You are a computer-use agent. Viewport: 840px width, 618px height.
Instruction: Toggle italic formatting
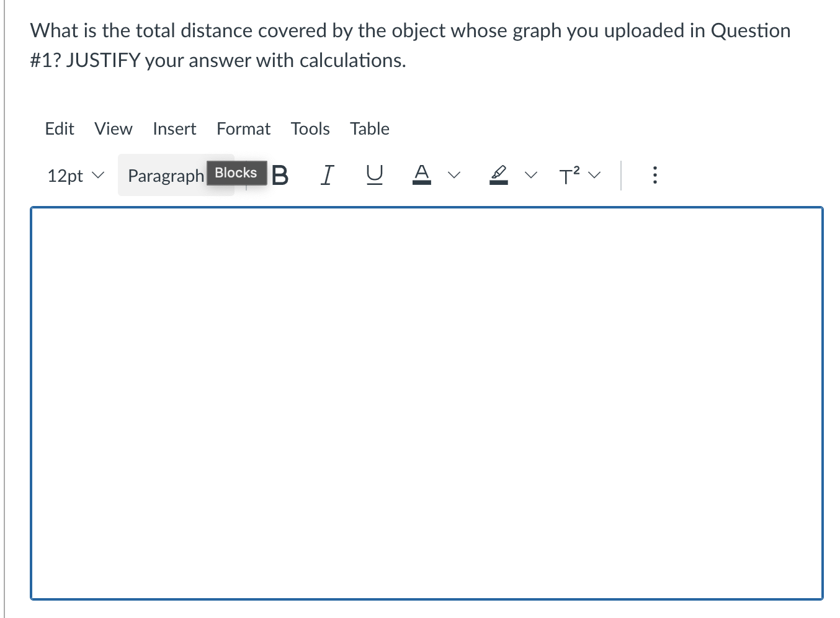click(327, 176)
